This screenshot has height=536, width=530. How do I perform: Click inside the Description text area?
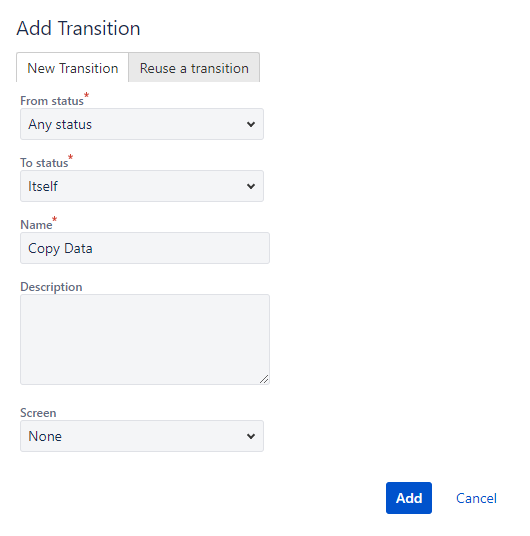[x=145, y=339]
